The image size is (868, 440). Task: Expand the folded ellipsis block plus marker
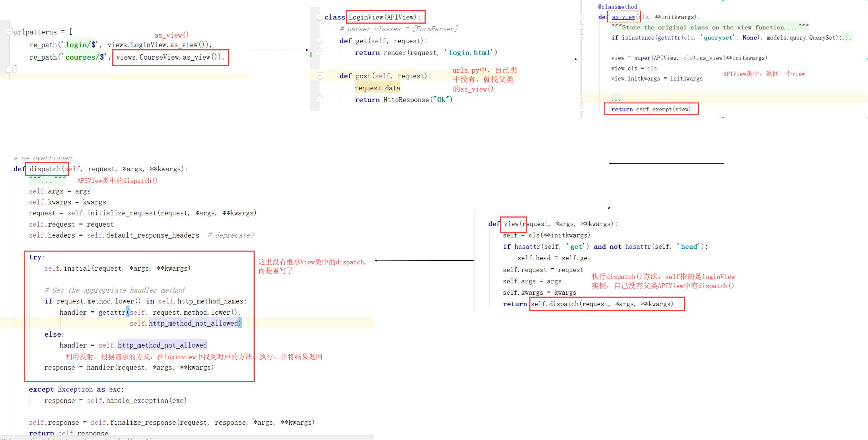pyautogui.click(x=582, y=98)
